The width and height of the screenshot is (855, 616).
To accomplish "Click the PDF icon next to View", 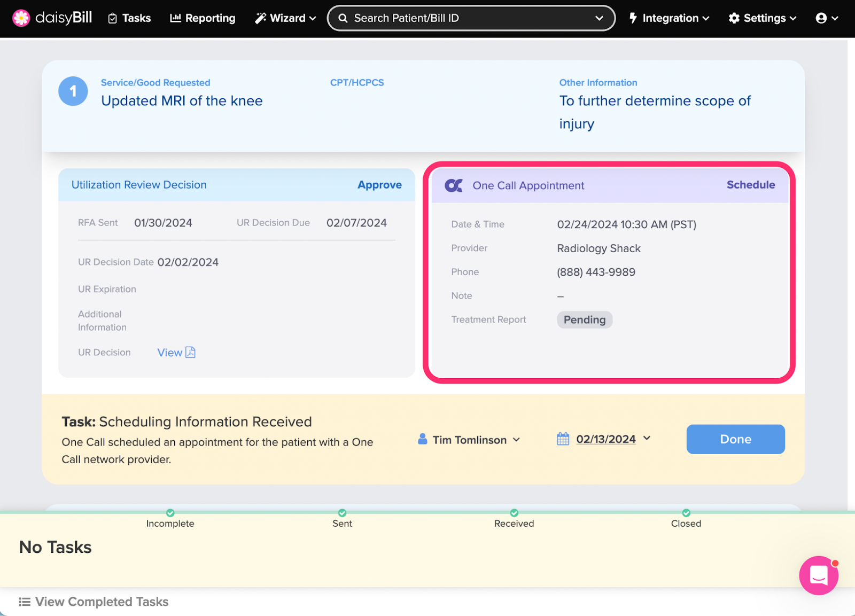I will (190, 353).
